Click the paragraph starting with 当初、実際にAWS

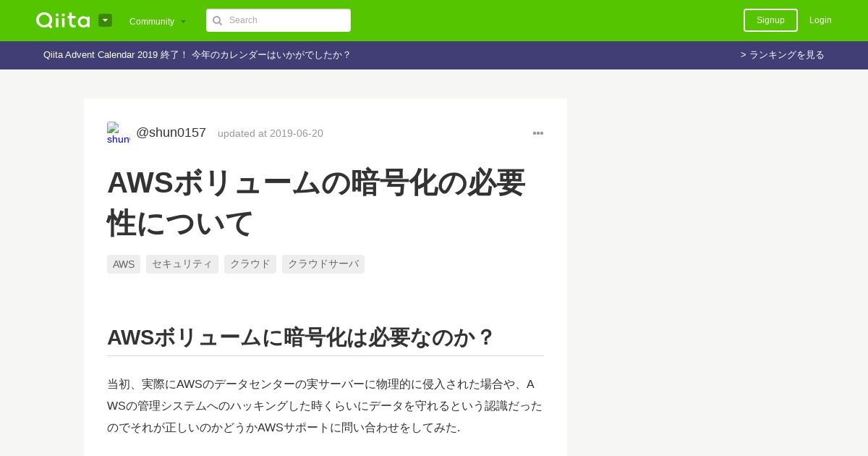325,405
